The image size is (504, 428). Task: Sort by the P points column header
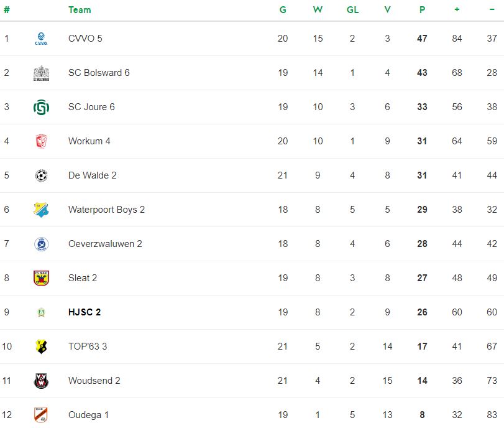[x=423, y=10]
